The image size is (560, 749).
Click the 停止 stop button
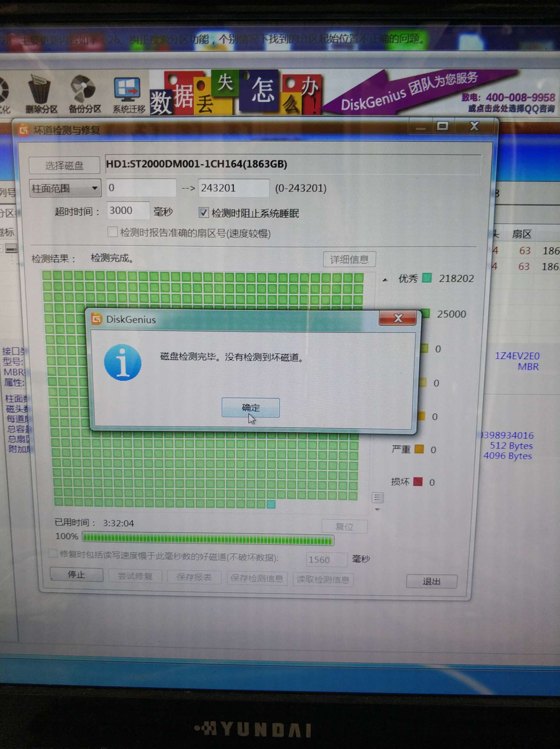pyautogui.click(x=76, y=574)
